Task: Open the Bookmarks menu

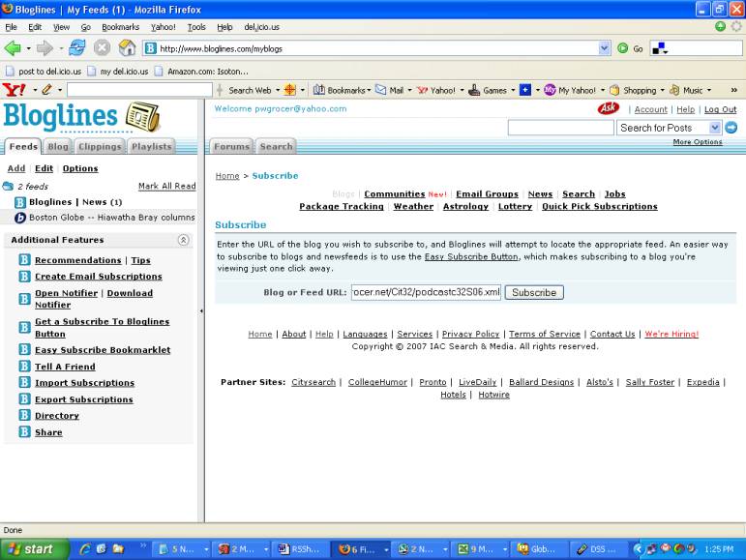Action: [120, 27]
